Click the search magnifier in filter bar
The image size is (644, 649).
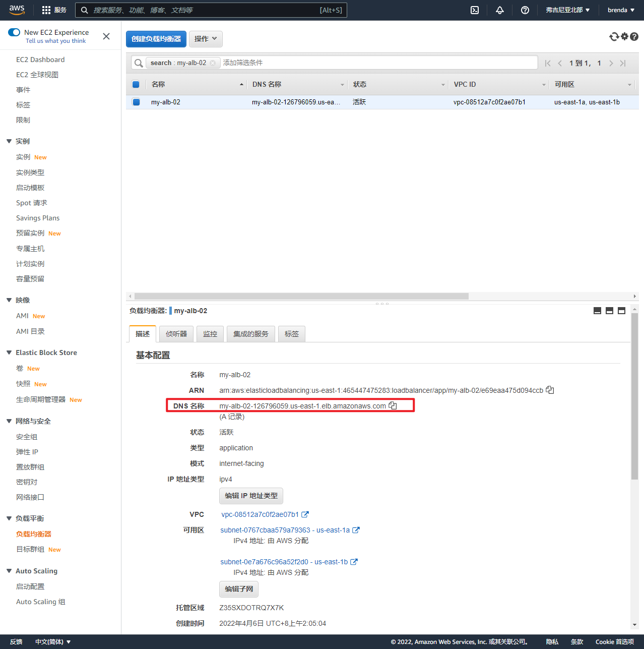click(139, 63)
